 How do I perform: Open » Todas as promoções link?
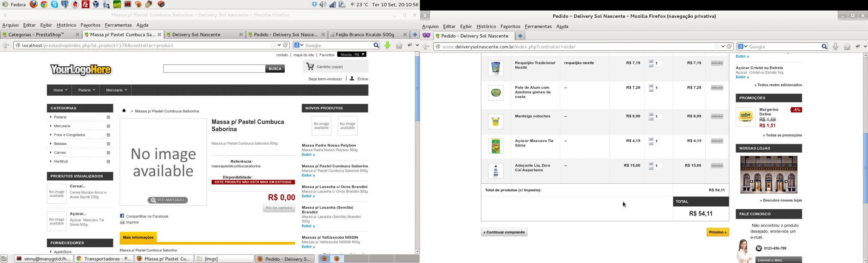782,135
